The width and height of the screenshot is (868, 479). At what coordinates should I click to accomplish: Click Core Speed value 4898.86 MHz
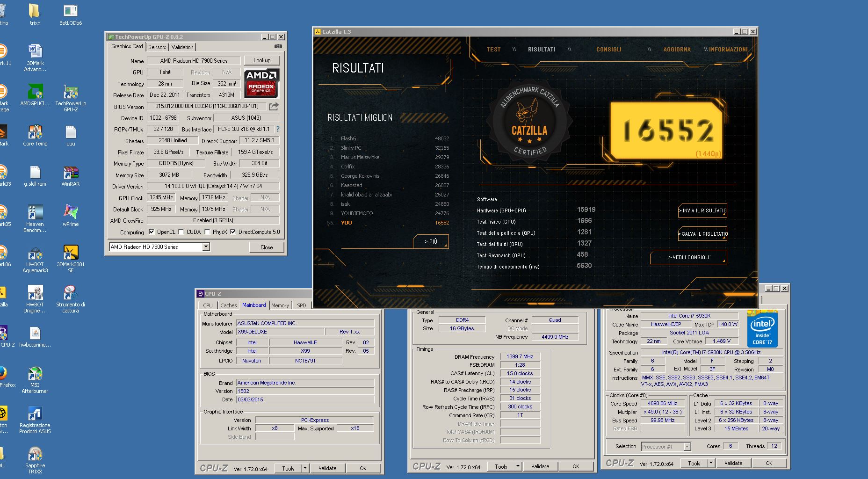(663, 403)
